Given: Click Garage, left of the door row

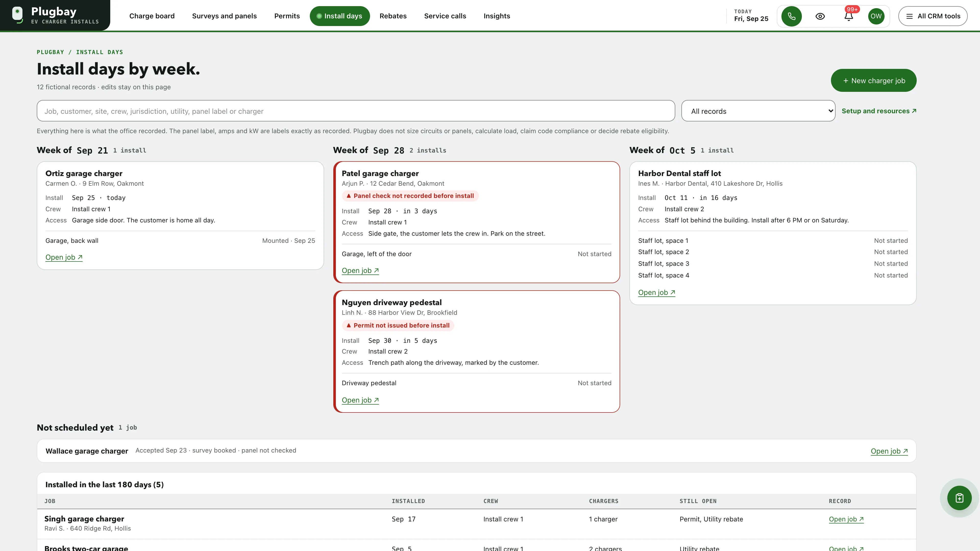Looking at the screenshot, I should (476, 254).
